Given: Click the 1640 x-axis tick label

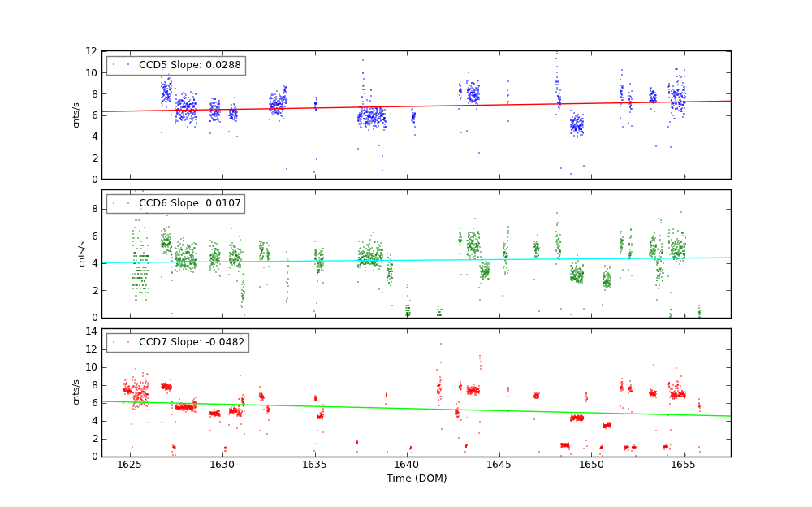Looking at the screenshot, I should (x=406, y=465).
